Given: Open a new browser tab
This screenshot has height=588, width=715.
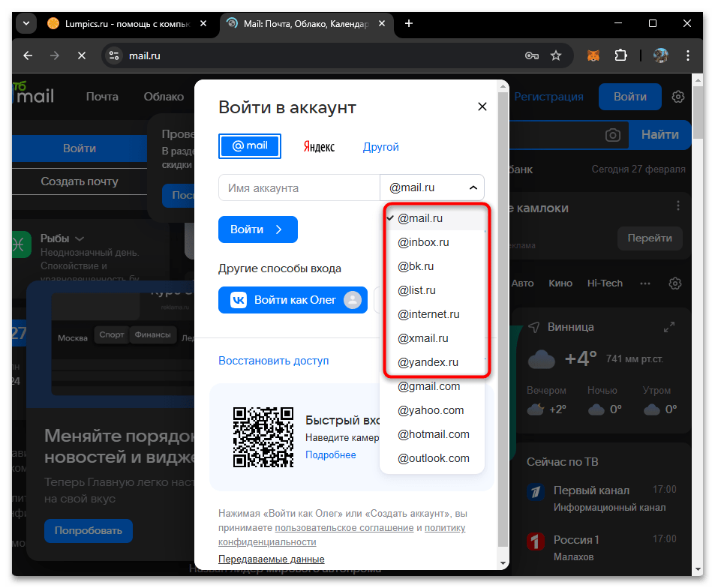Looking at the screenshot, I should click(409, 23).
